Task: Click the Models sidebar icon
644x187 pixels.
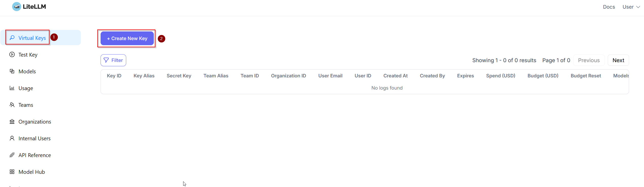Action: click(12, 71)
